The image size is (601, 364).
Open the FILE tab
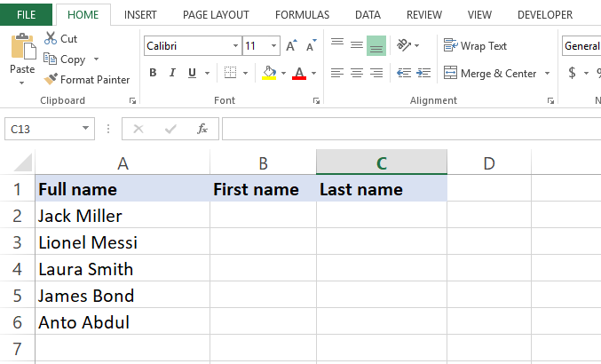click(x=26, y=14)
